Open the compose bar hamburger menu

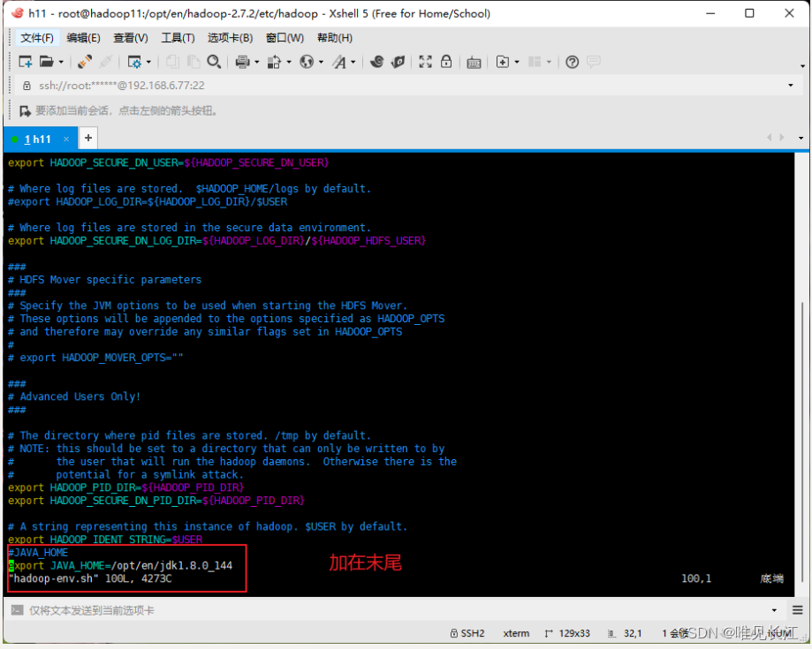click(x=798, y=610)
